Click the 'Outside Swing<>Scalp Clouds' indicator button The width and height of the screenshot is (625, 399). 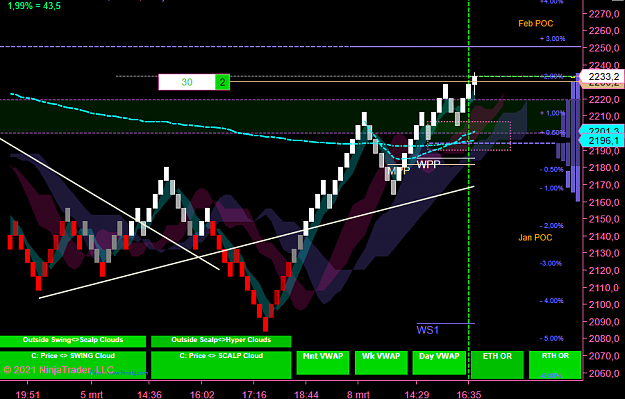[x=73, y=341]
